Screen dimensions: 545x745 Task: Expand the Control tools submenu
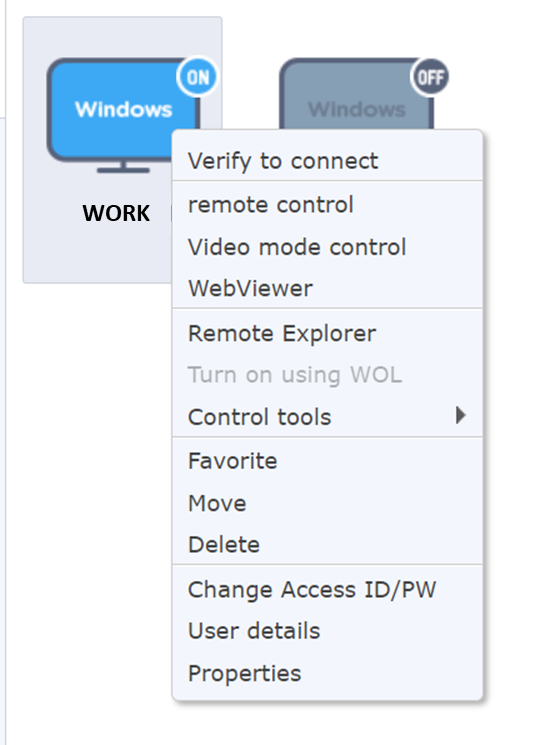point(328,417)
